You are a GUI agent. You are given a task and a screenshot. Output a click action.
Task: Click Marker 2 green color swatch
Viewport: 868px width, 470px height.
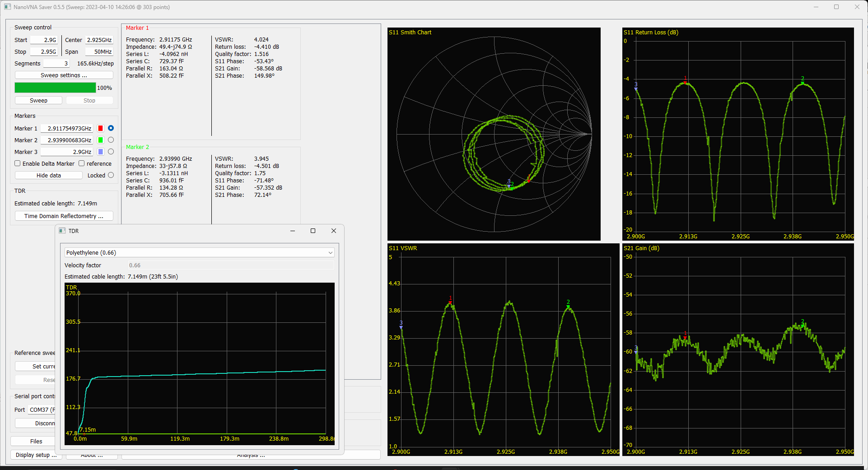tap(101, 140)
